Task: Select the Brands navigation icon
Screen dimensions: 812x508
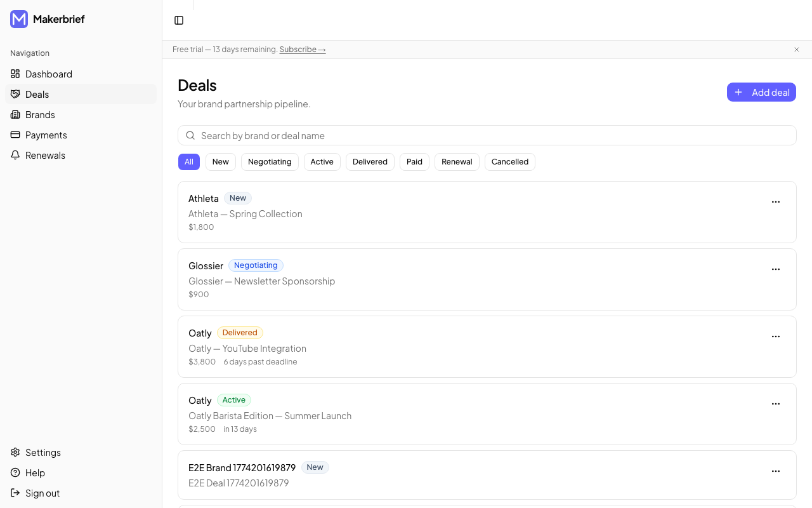Action: tap(15, 114)
